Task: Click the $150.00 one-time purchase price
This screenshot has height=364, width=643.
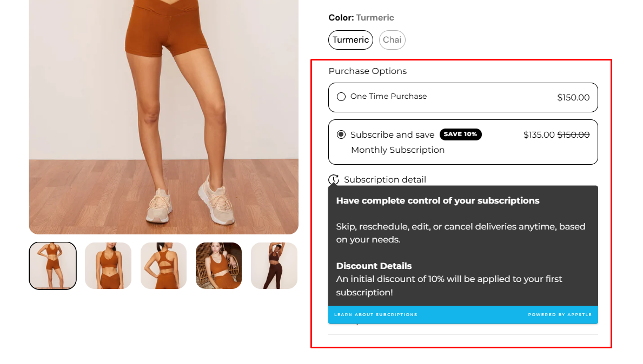Action: tap(573, 97)
